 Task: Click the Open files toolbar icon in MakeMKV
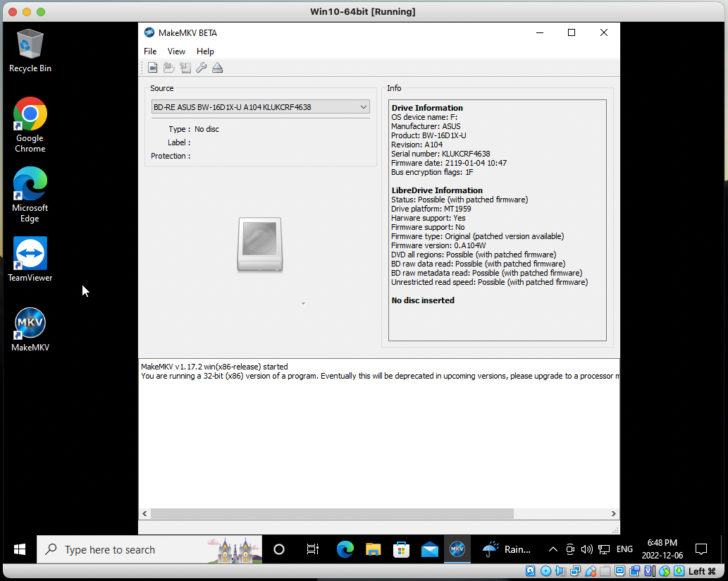point(153,68)
